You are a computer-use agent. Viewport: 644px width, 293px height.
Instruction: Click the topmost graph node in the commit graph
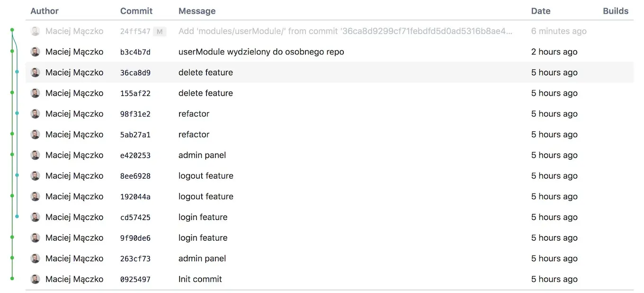tap(11, 30)
